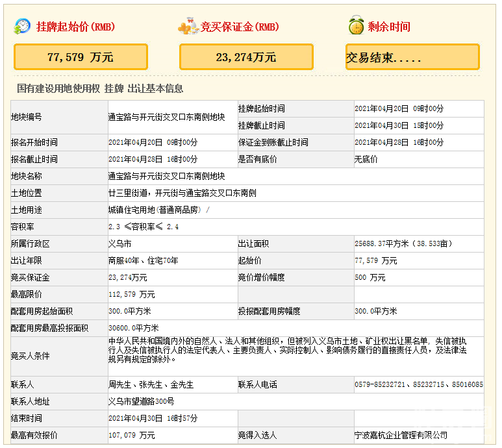The height and width of the screenshot is (448, 502).
Task: Click the bid increment value 500 万元
Action: (x=370, y=277)
